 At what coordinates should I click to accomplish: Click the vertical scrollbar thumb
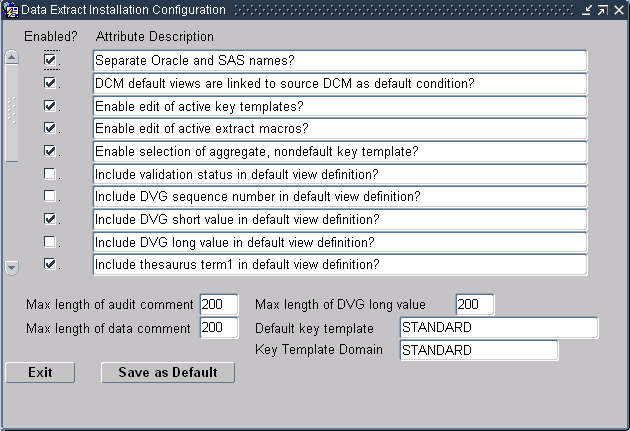point(12,114)
